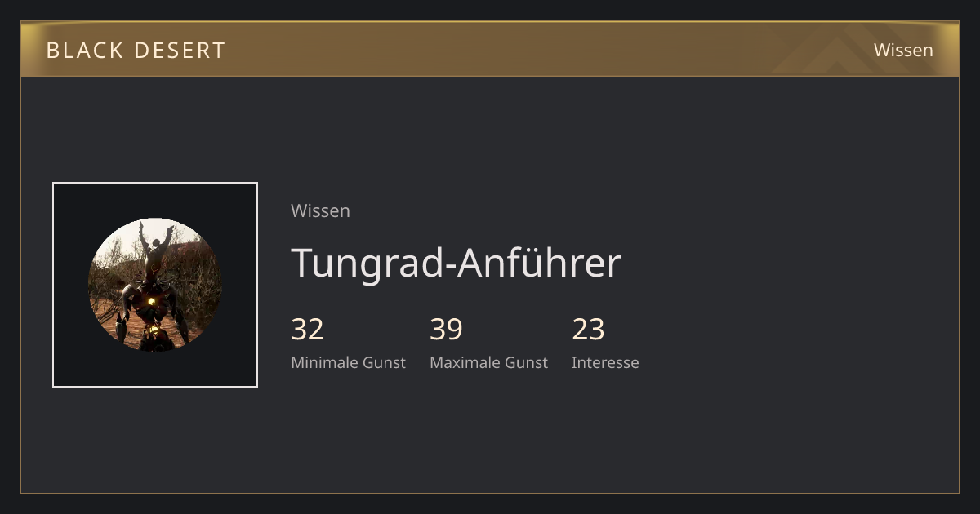Click the Minimale Gunst label
This screenshot has width=980, height=514.
348,362
